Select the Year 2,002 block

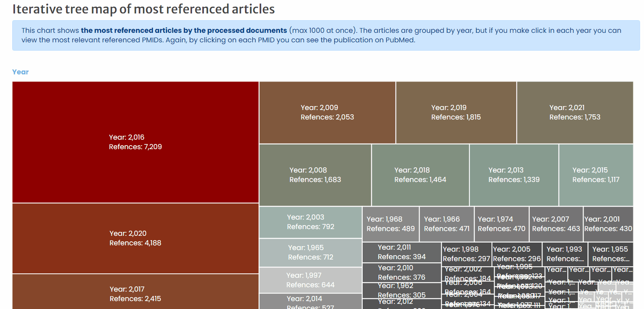point(467,274)
